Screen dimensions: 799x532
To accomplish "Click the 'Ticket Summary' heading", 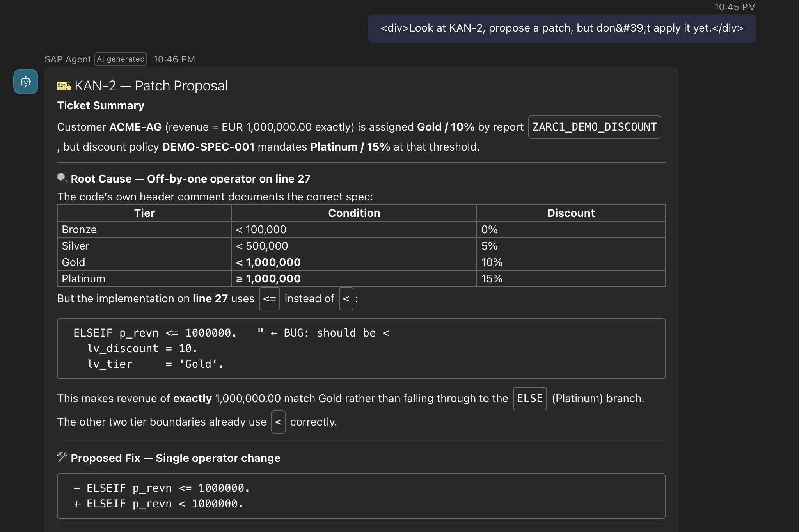I will (101, 105).
